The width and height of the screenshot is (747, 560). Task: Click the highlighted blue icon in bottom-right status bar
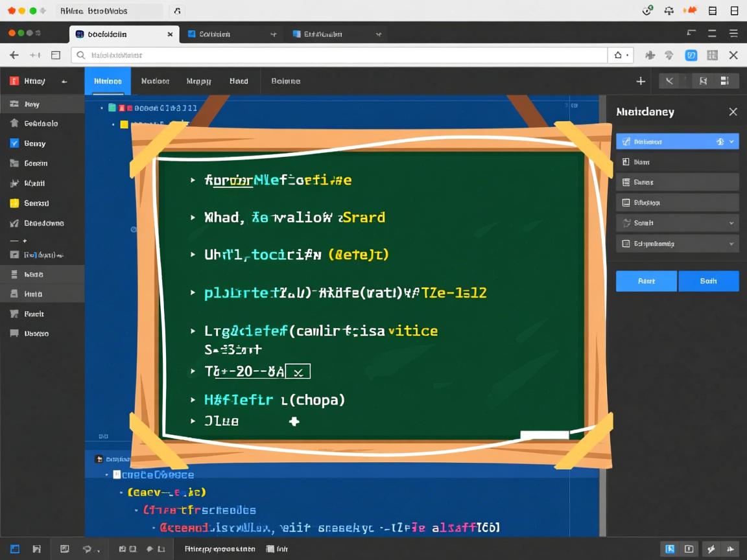(670, 549)
